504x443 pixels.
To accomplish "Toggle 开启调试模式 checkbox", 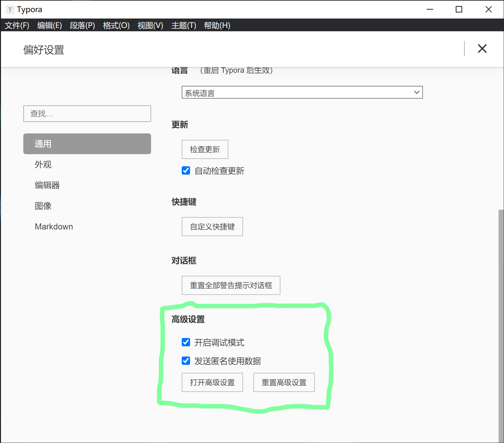I will point(186,342).
